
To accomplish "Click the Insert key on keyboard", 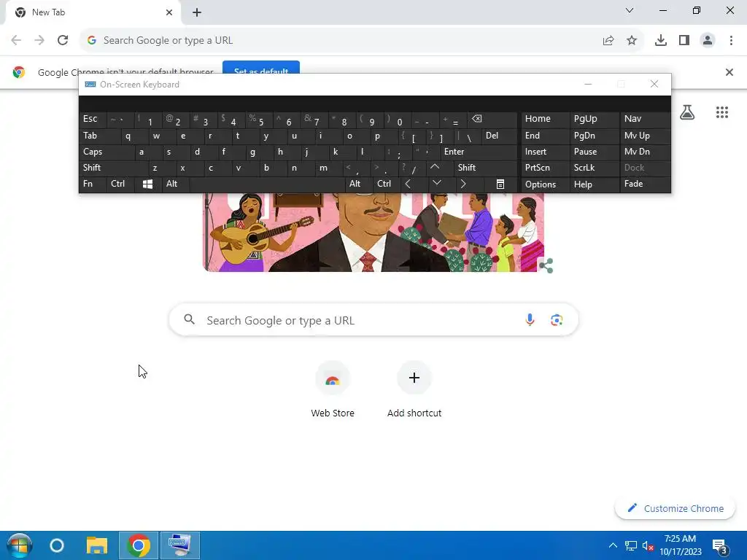I will click(x=546, y=152).
